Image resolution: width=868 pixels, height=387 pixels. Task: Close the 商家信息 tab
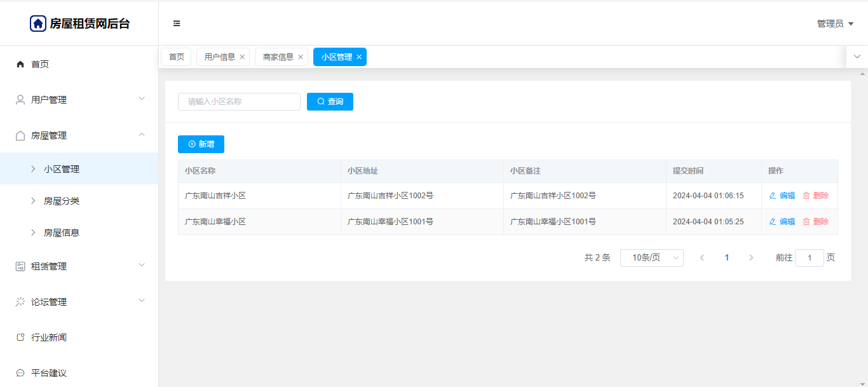[301, 57]
